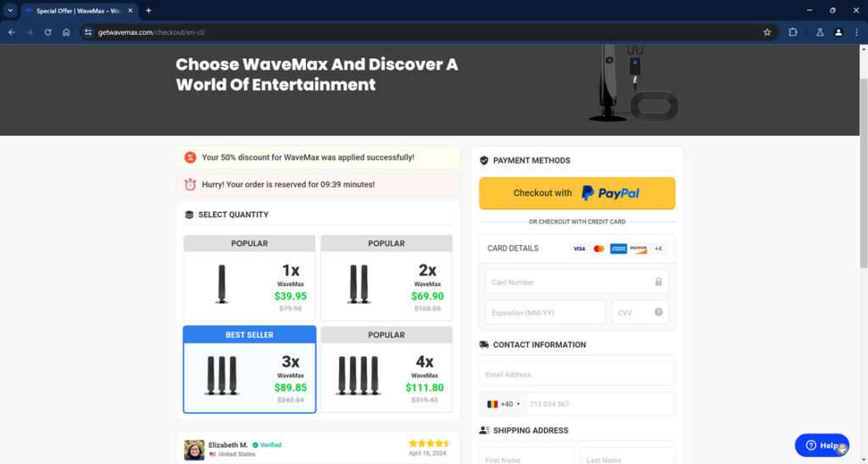Open a new browser tab
This screenshot has height=464, width=868.
(148, 10)
